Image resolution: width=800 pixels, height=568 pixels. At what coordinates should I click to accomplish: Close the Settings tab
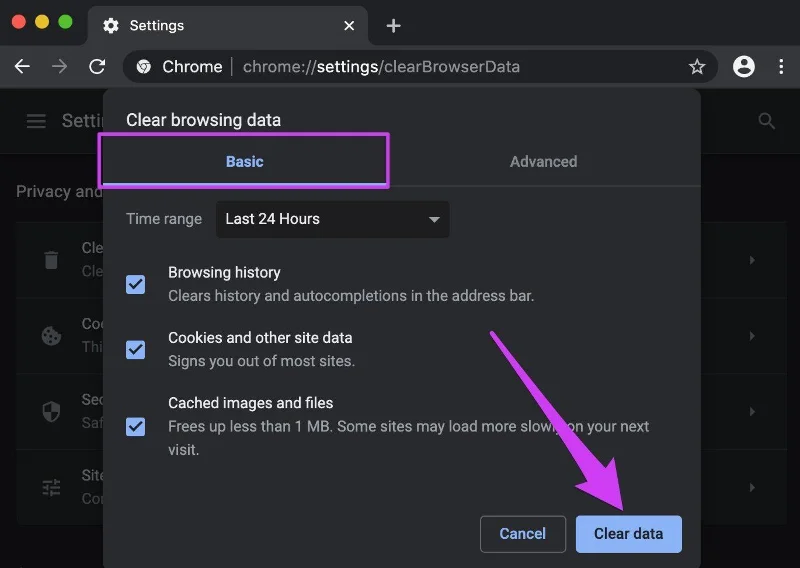tap(349, 26)
